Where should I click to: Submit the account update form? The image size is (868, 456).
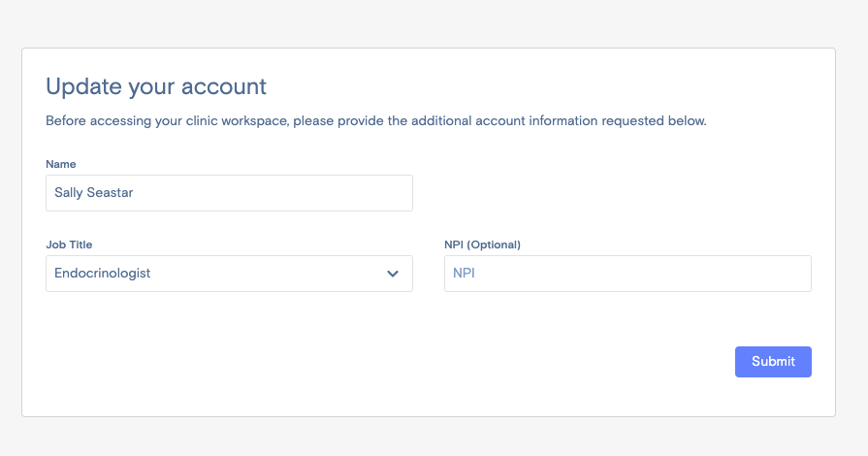tap(773, 362)
